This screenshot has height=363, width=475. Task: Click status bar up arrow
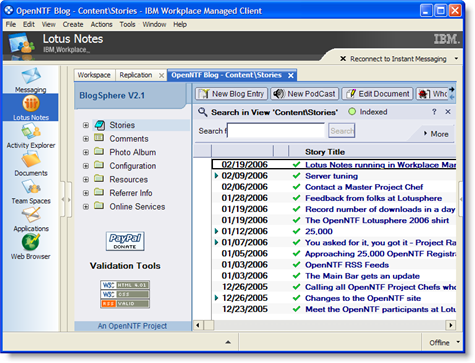tap(228, 342)
